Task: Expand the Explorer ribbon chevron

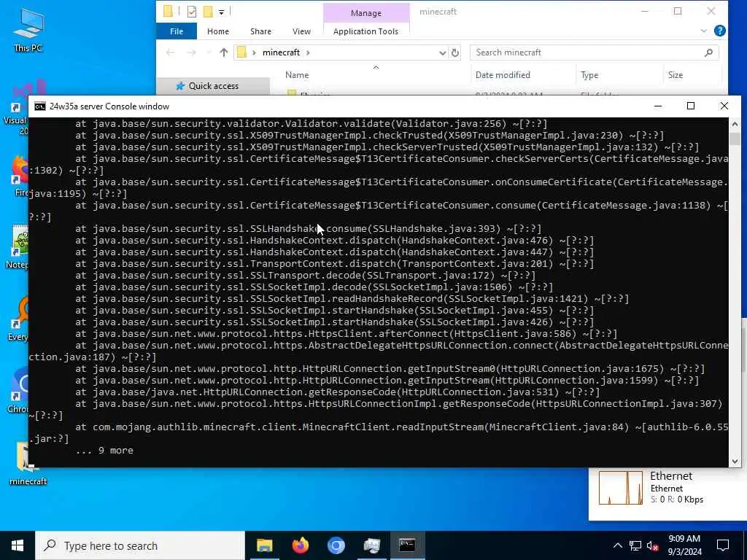Action: click(704, 31)
